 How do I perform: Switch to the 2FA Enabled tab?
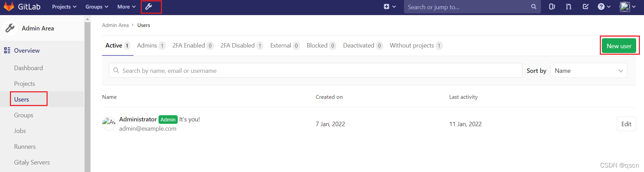pos(193,45)
